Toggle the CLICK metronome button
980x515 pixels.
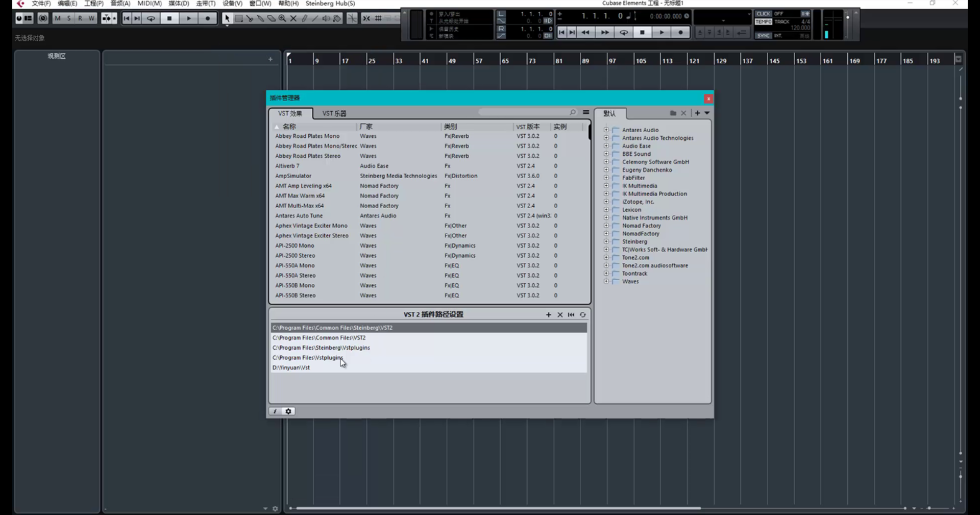764,14
